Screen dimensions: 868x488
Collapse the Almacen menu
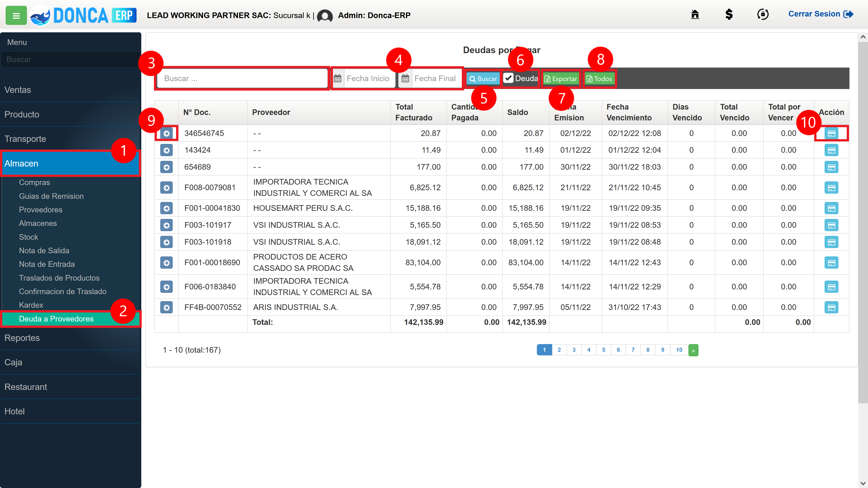(71, 163)
